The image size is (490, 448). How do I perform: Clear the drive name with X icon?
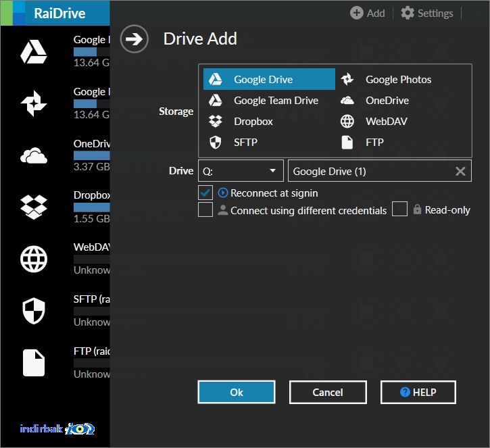(x=460, y=171)
